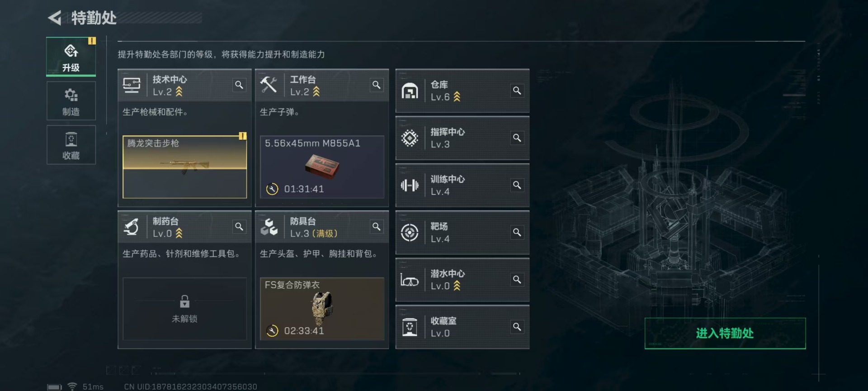
Task: Select the 5.56x45mm M855A1 production slot
Action: pos(322,167)
